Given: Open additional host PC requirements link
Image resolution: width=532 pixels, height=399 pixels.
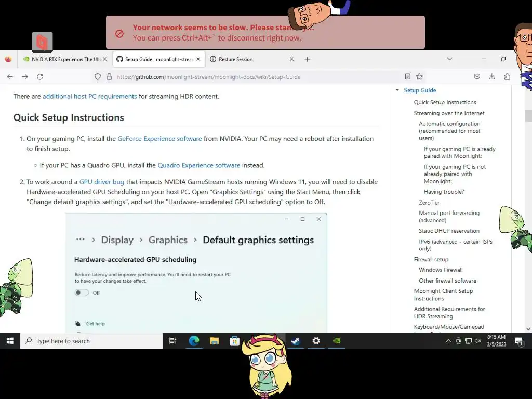Looking at the screenshot, I should tap(89, 96).
